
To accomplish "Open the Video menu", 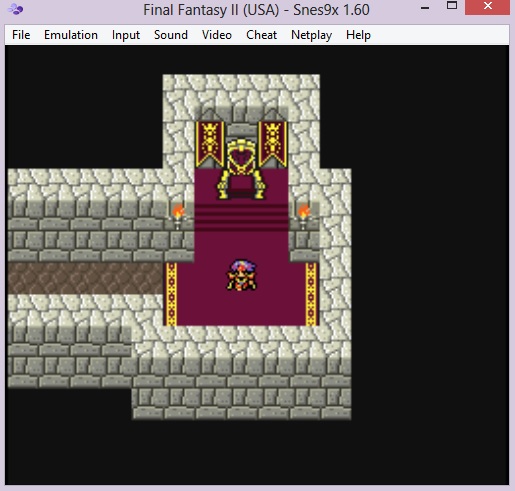I will click(x=217, y=35).
